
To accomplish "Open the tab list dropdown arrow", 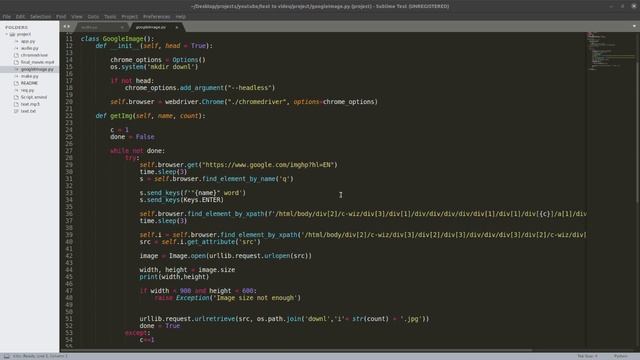I will point(634,27).
